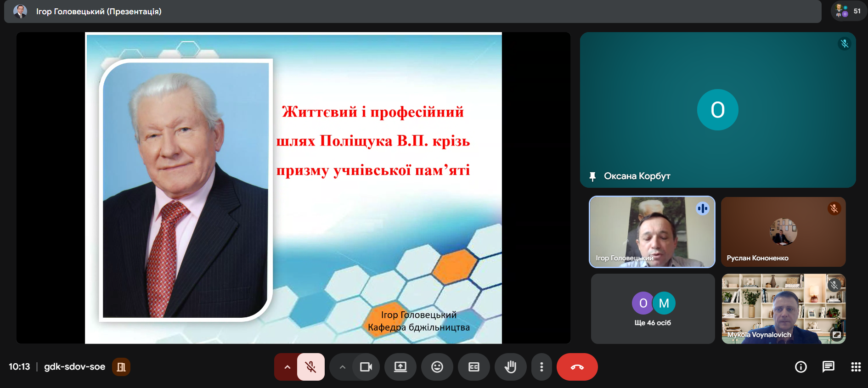868x388 pixels.
Task: Click the speaking indicator on Ігор Головецький's tile
Action: pyautogui.click(x=703, y=208)
